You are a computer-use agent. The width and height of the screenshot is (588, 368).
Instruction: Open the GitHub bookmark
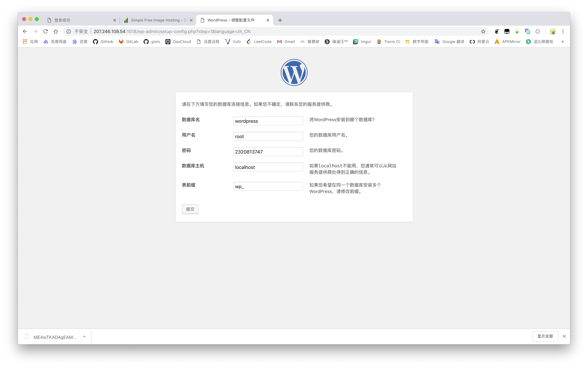[103, 42]
